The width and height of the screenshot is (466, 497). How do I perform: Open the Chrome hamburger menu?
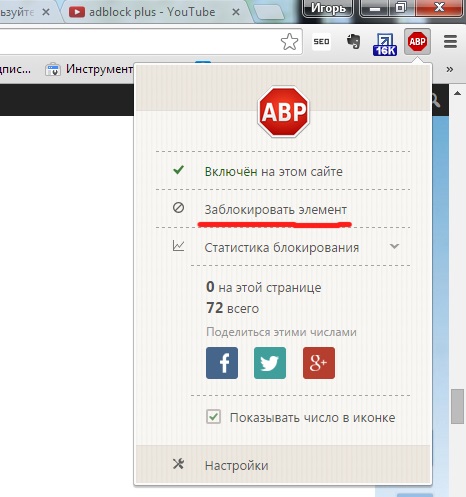tap(450, 42)
